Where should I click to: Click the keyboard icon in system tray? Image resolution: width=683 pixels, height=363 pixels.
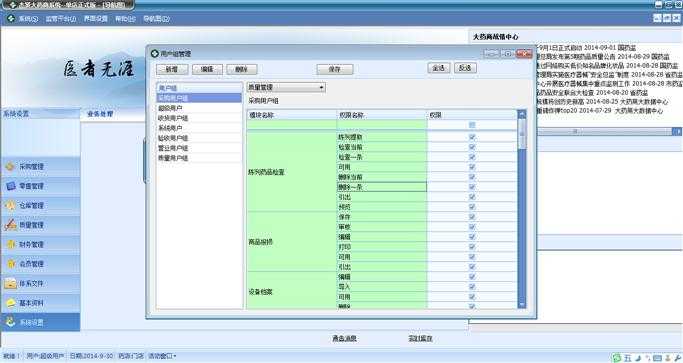(x=657, y=358)
